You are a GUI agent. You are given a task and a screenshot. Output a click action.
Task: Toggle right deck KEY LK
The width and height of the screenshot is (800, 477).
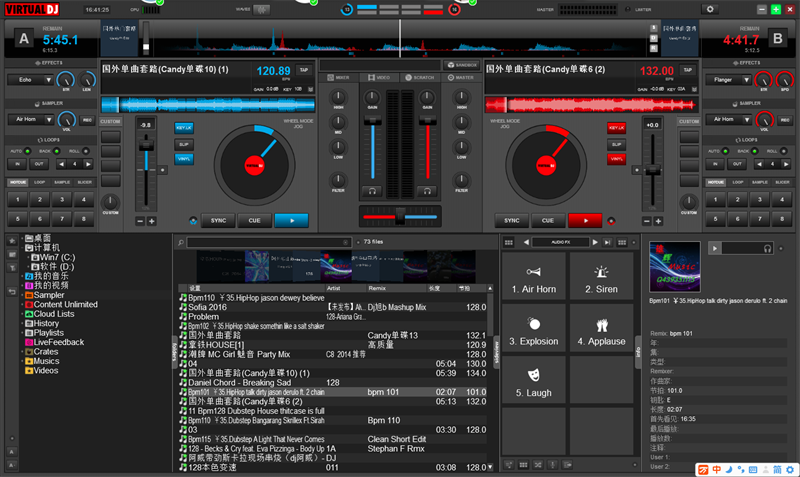(x=616, y=128)
